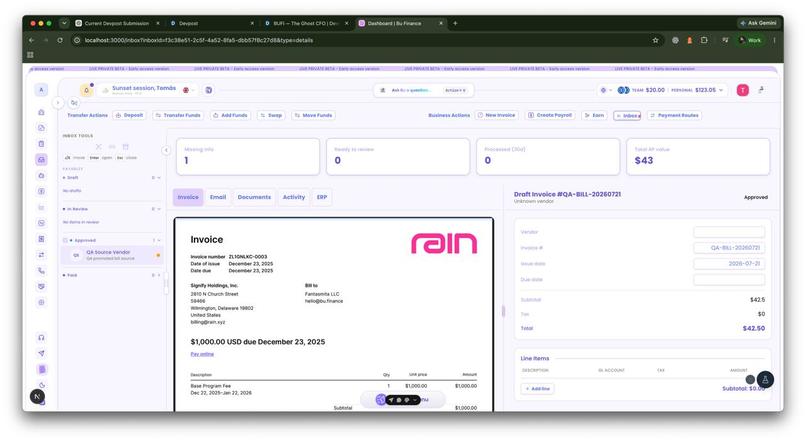
Task: Click the clipboard icon in left sidebar
Action: (41, 144)
